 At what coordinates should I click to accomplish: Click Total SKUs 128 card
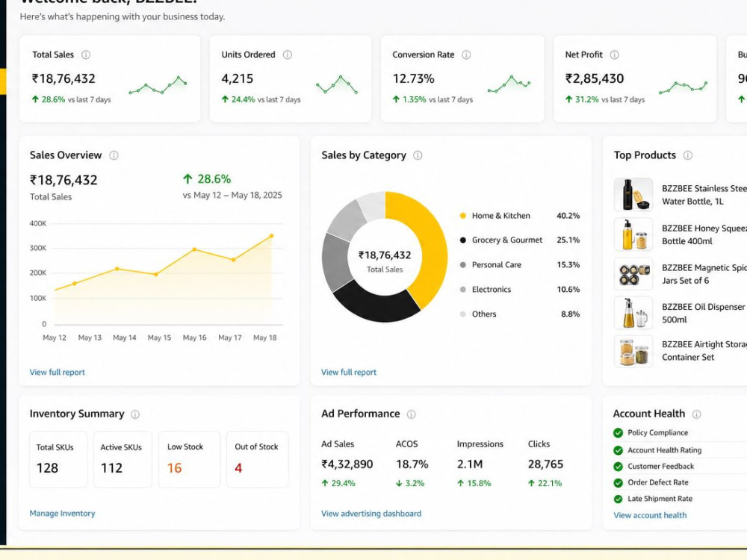pos(58,459)
